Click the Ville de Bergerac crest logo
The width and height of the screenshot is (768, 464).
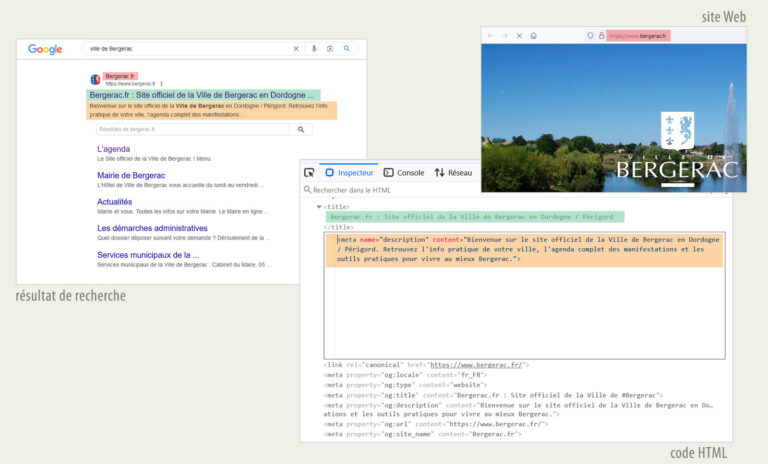pyautogui.click(x=677, y=130)
